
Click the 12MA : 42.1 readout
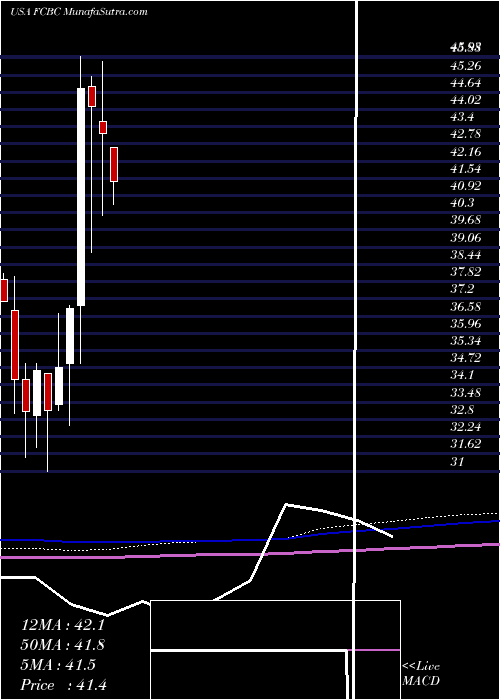62,625
